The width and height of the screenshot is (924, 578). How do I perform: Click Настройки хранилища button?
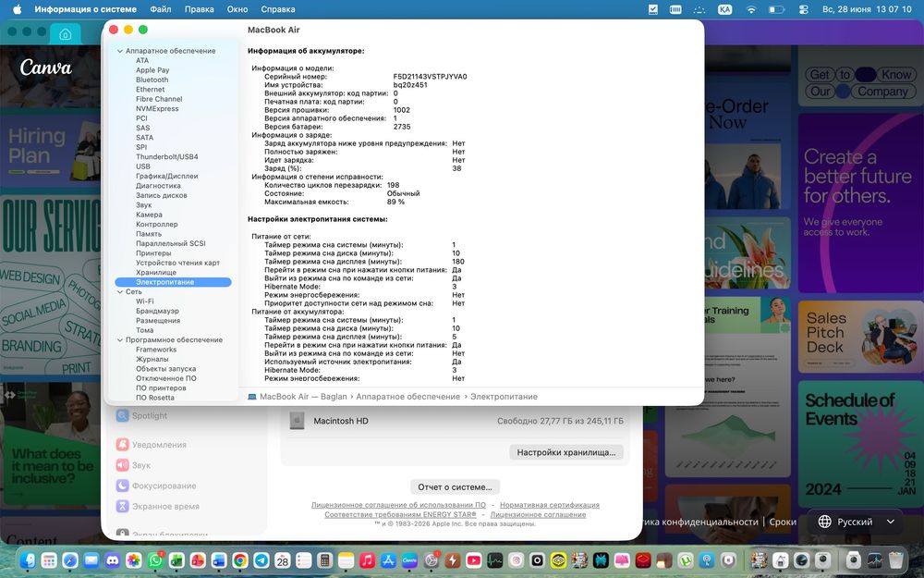coord(565,452)
